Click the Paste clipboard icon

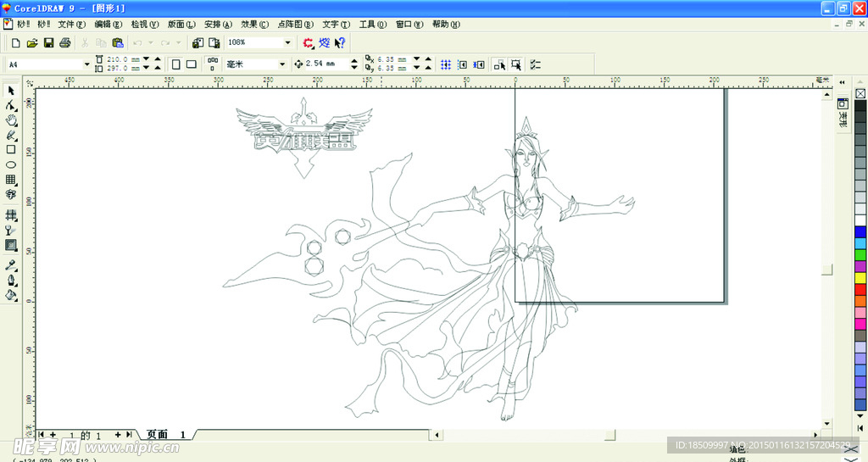pos(118,43)
